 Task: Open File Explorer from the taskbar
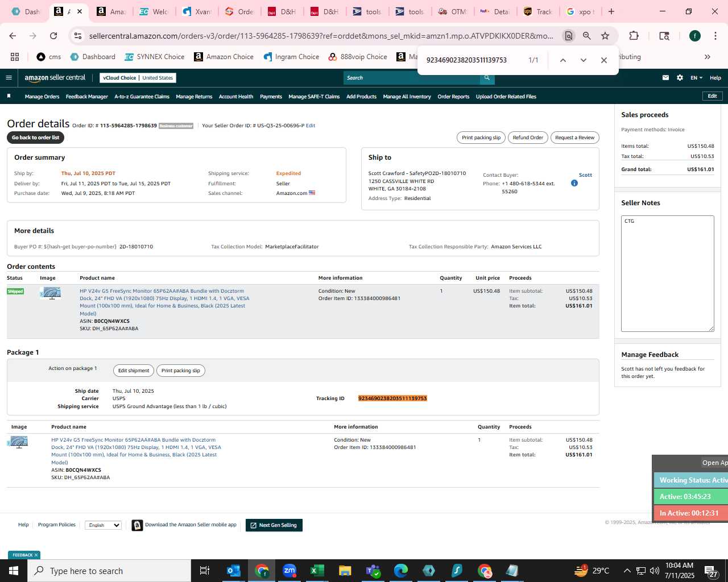(x=345, y=571)
